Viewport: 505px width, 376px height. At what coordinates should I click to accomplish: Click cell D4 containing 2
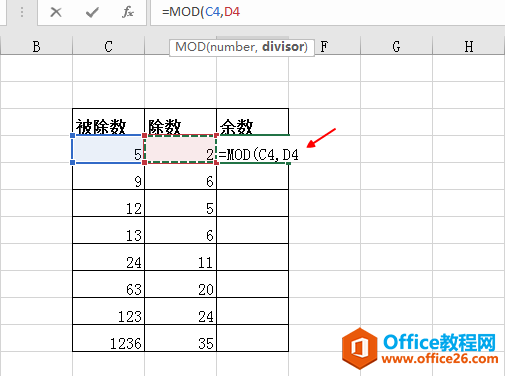tap(180, 149)
